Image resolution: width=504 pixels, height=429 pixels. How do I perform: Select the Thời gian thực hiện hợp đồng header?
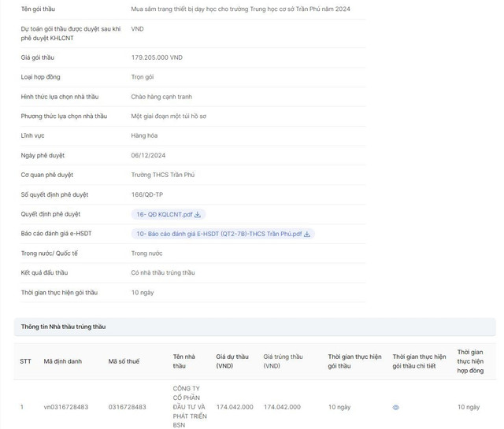pos(471,361)
